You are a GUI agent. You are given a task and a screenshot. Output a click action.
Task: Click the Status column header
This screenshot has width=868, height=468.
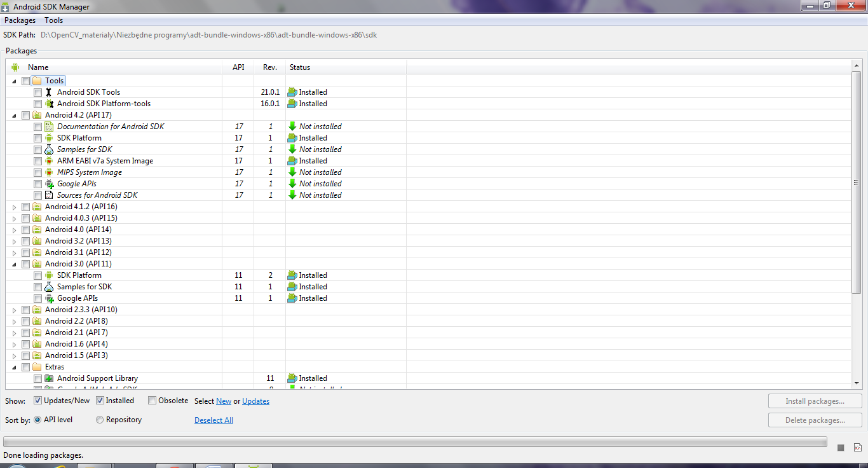click(346, 67)
